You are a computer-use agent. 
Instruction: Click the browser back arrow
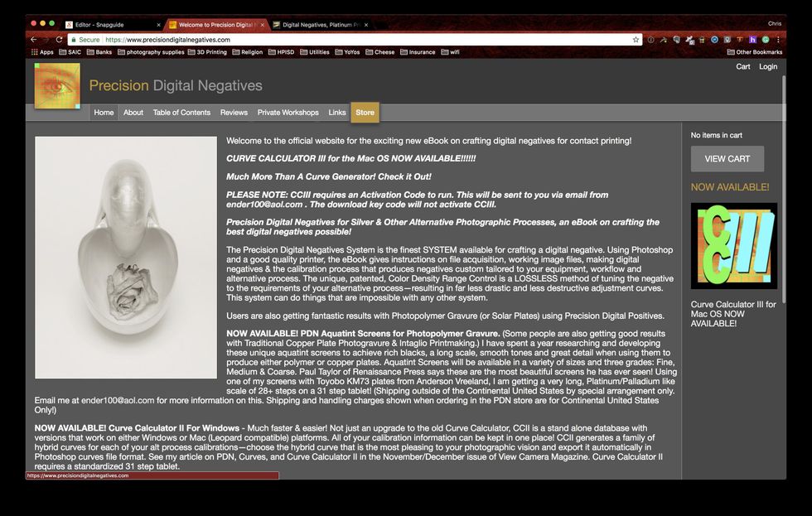pos(33,40)
